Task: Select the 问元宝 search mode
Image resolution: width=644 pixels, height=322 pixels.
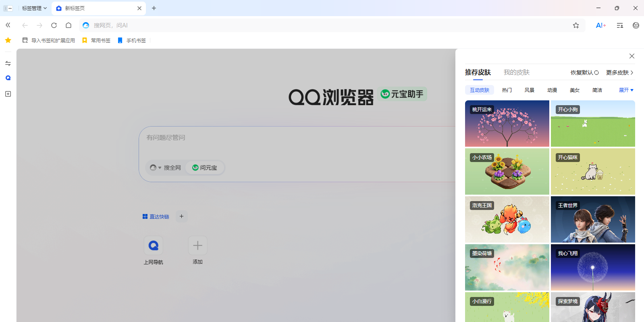Action: (x=205, y=168)
